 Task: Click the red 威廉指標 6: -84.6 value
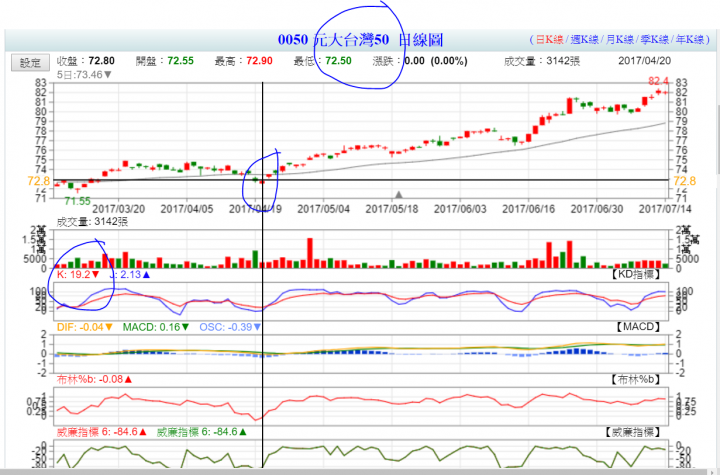pyautogui.click(x=101, y=432)
